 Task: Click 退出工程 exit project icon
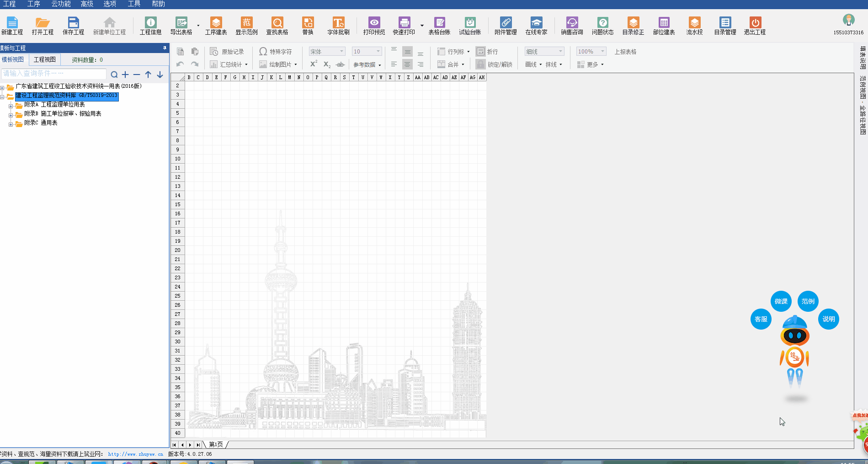pyautogui.click(x=755, y=26)
